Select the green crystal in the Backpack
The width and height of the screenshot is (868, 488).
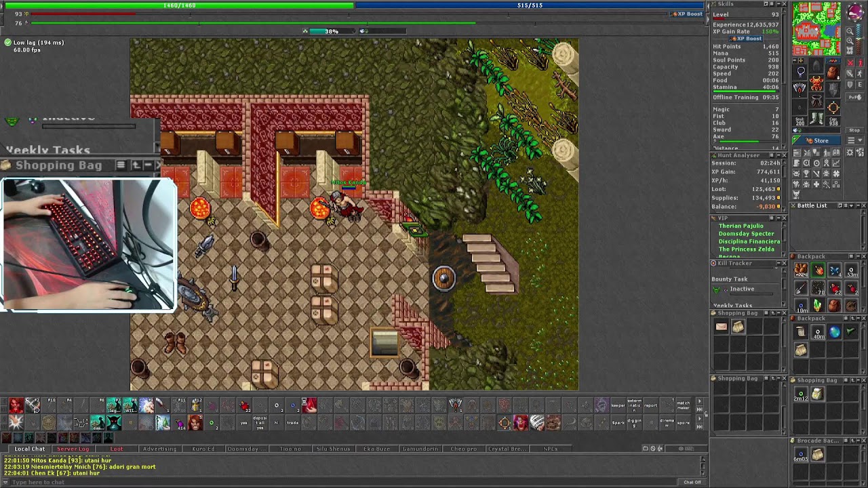817,305
